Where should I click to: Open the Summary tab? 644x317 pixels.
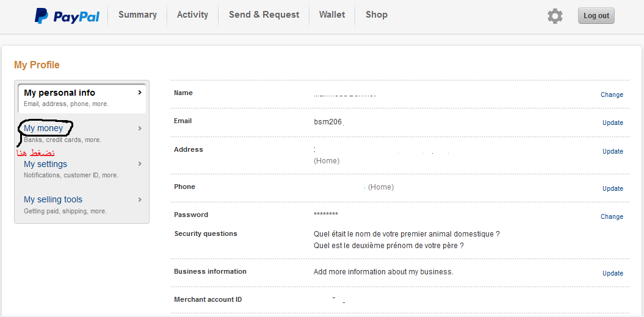click(x=137, y=15)
